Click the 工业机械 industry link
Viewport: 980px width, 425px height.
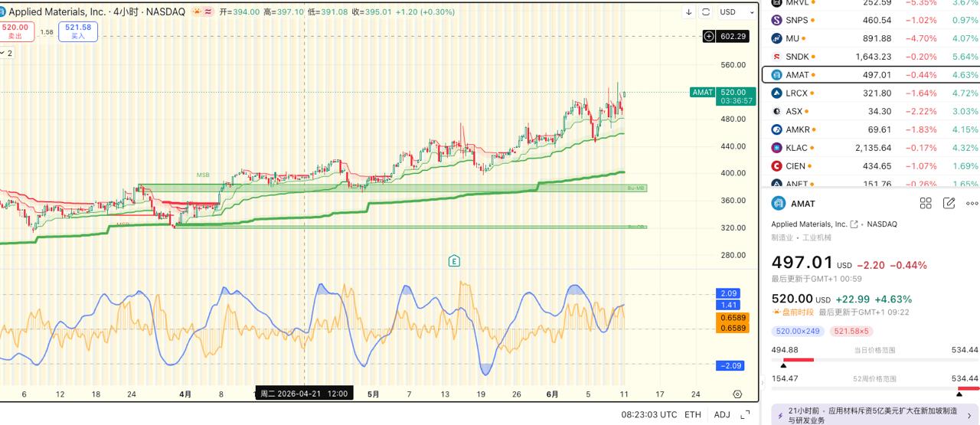(x=817, y=237)
